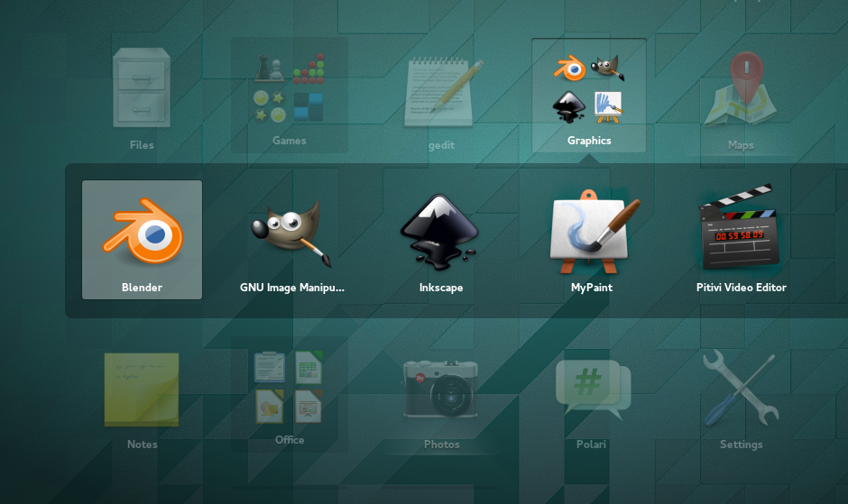This screenshot has height=504, width=848.
Task: Expand the Games app folder
Action: (290, 95)
